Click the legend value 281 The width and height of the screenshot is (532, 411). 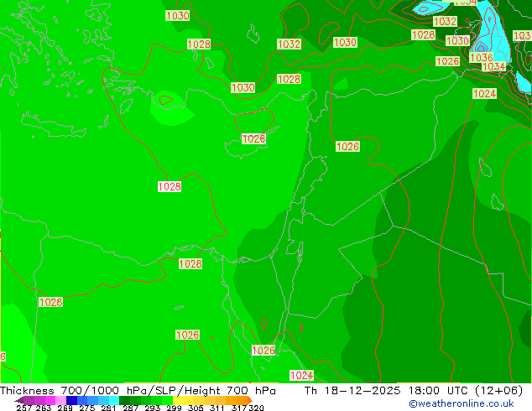click(x=108, y=408)
